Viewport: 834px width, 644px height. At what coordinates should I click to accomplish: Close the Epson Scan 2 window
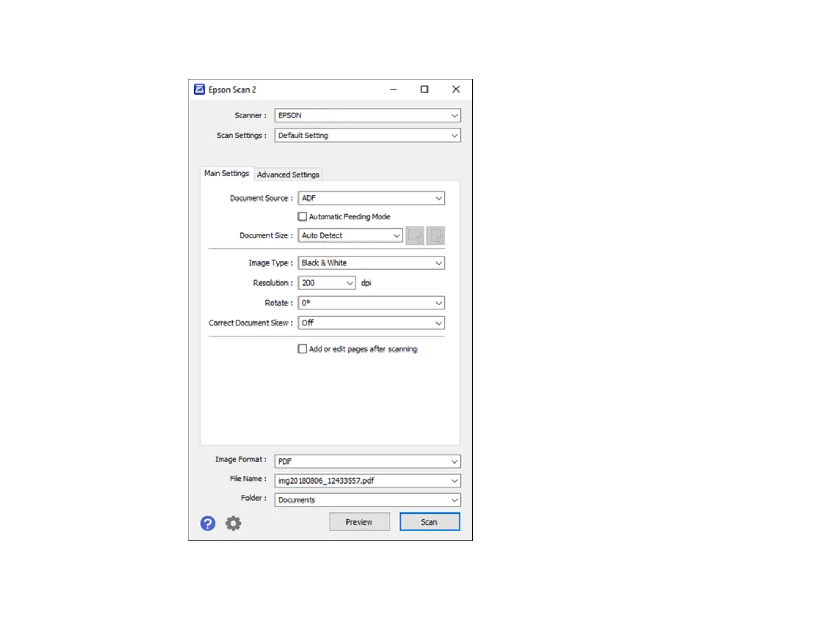(x=456, y=89)
